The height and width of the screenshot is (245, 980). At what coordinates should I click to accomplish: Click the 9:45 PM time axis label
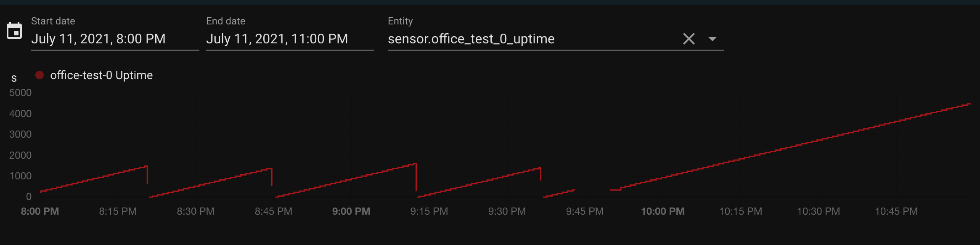[x=585, y=211]
